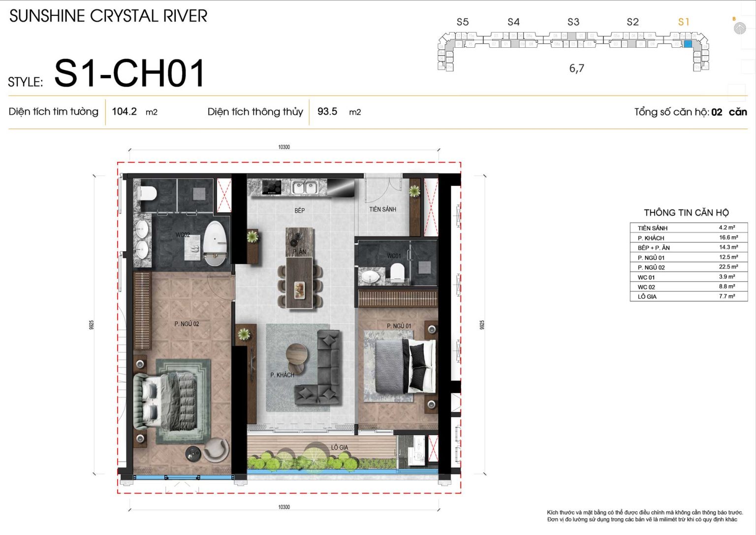Click the P. NGỦ 02 row in info table
756x535 pixels.
[689, 267]
